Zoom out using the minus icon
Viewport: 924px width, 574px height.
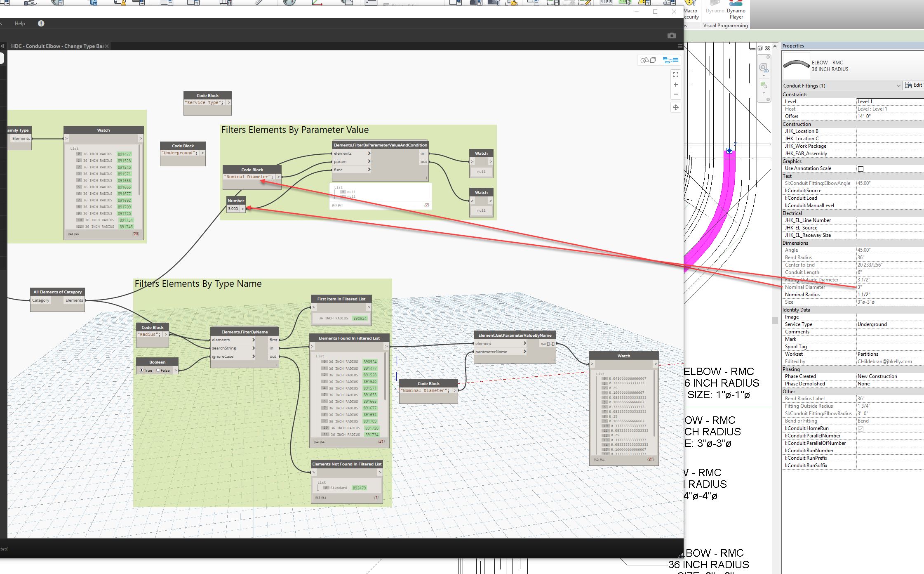(675, 94)
